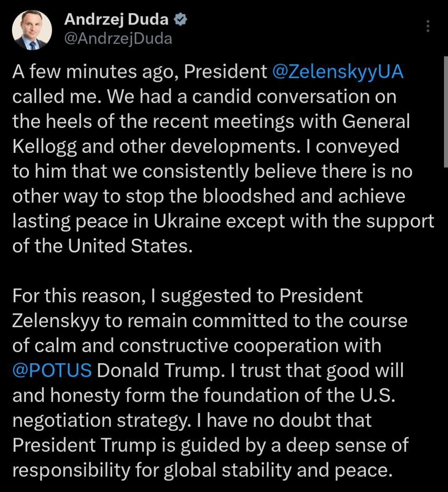The width and height of the screenshot is (448, 492).
Task: Click the vertical scrollbar thumb
Action: [x=445, y=109]
